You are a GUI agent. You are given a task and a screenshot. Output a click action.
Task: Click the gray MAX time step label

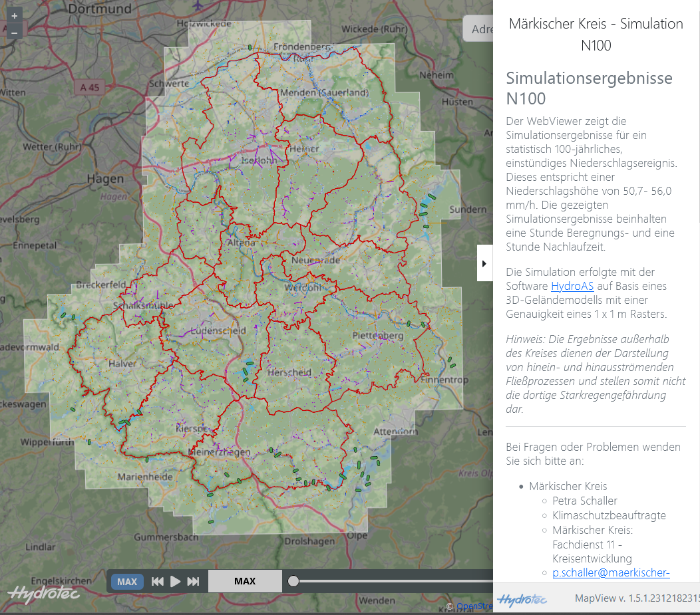pyautogui.click(x=245, y=582)
